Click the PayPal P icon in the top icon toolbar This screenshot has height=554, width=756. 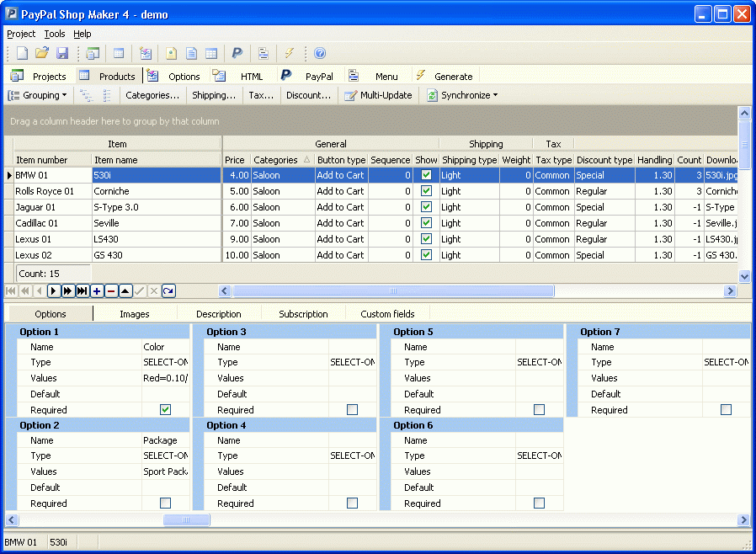coord(237,53)
